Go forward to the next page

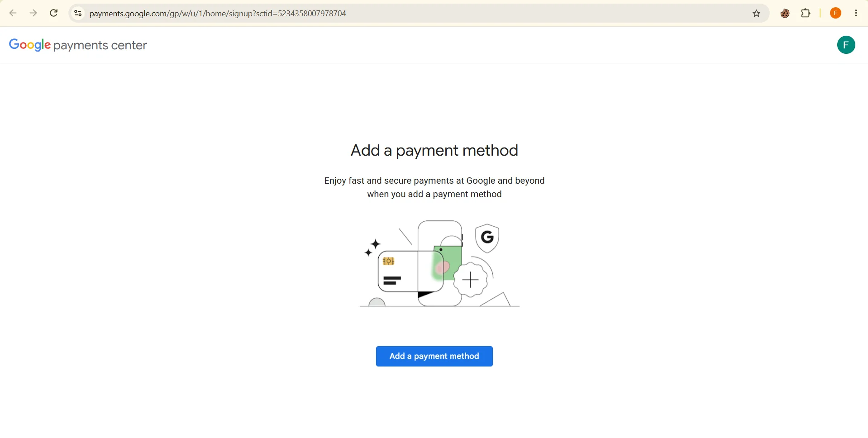[33, 14]
